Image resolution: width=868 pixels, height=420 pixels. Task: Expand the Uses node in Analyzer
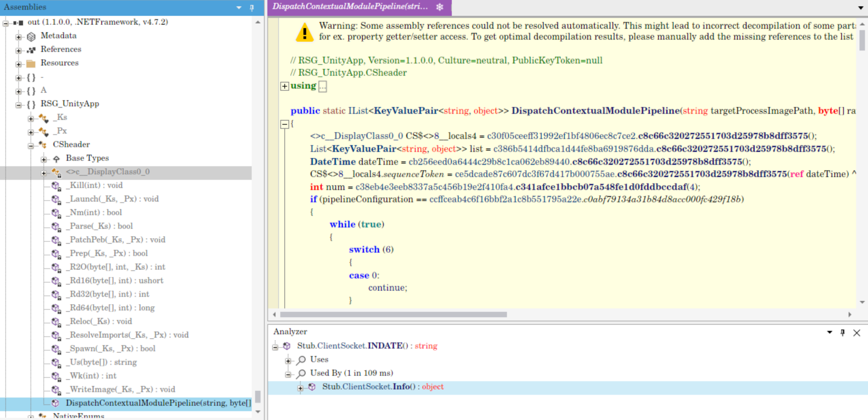click(288, 361)
